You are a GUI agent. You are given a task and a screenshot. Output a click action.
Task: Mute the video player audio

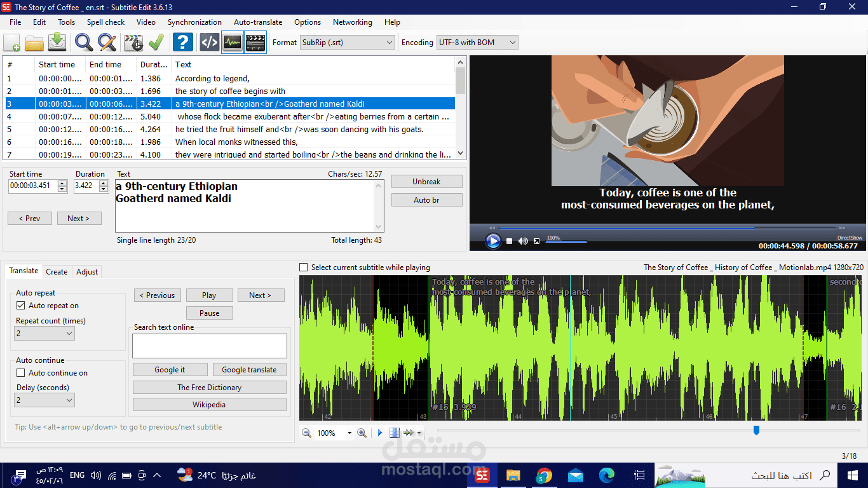click(523, 241)
